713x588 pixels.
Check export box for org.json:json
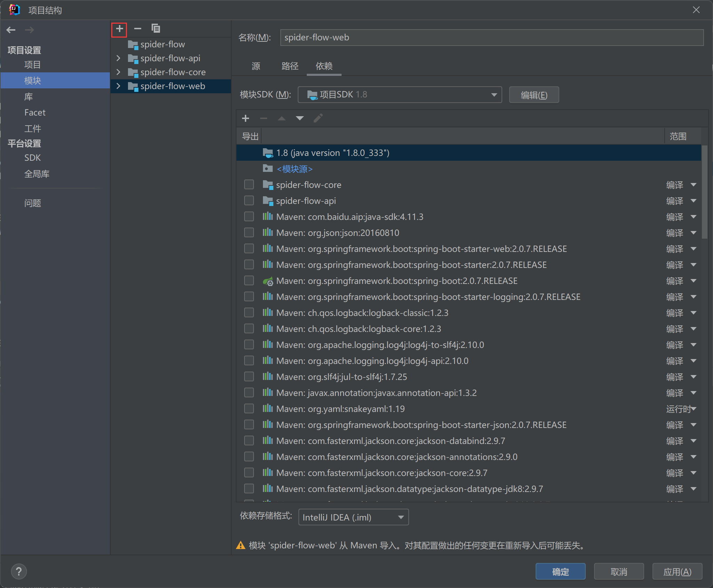pos(249,232)
